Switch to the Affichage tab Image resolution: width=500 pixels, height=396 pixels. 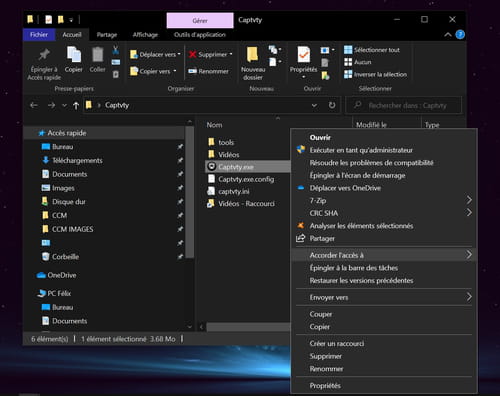(x=145, y=35)
